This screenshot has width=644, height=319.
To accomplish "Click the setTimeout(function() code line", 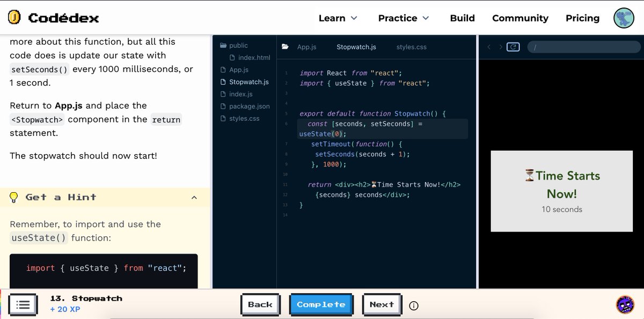I will 356,144.
